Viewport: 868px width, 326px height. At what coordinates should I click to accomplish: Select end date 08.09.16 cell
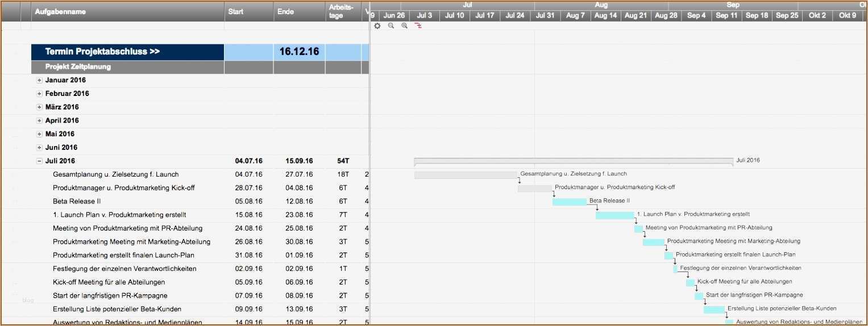click(x=299, y=296)
